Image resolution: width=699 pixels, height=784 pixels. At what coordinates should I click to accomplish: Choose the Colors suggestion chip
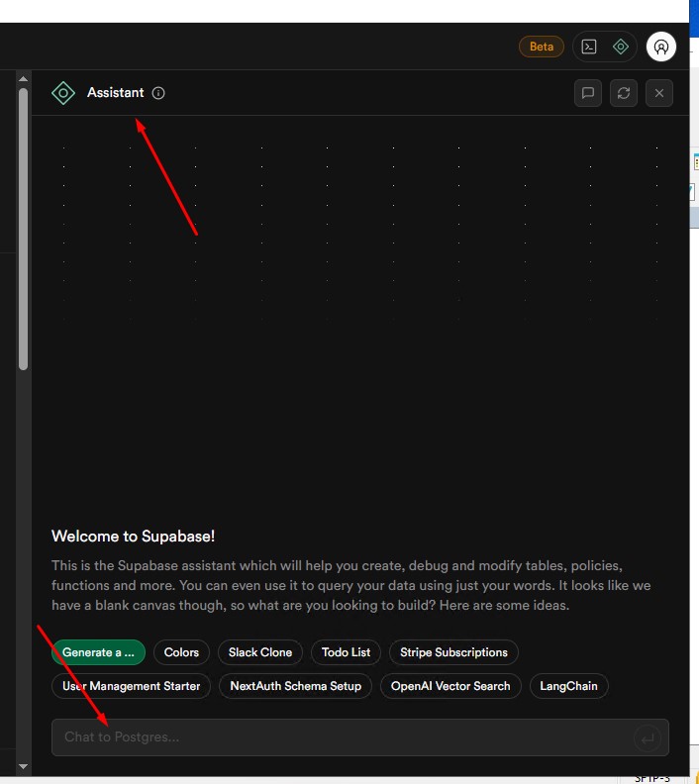click(181, 652)
